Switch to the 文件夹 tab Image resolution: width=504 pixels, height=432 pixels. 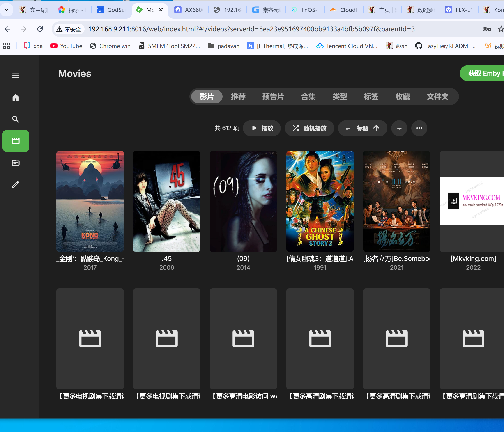(437, 97)
